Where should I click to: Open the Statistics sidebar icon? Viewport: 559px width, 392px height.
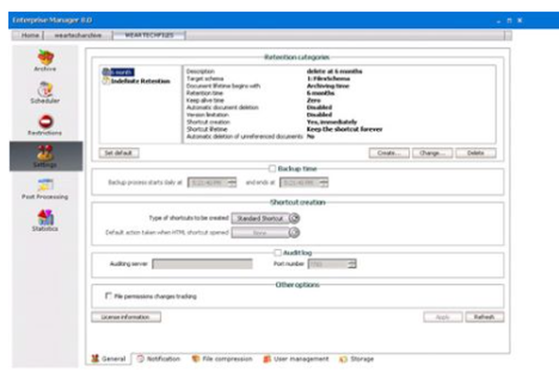point(45,221)
